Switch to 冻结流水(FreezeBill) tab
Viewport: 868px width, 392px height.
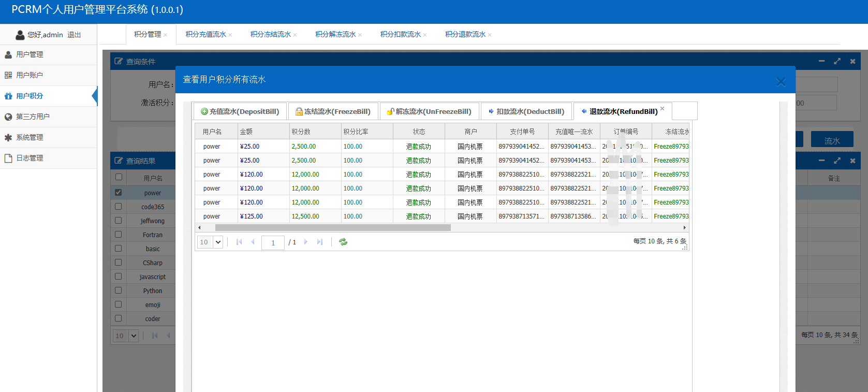pyautogui.click(x=333, y=111)
